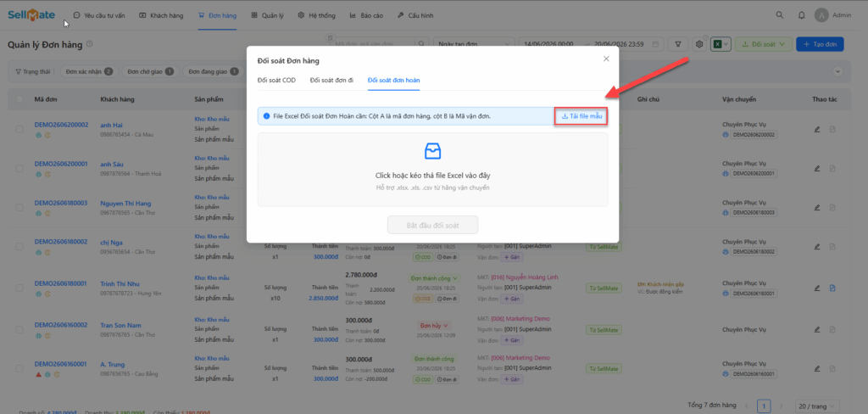The width and height of the screenshot is (868, 414).
Task: Open search via the magnifier icon in header
Action: (x=780, y=15)
